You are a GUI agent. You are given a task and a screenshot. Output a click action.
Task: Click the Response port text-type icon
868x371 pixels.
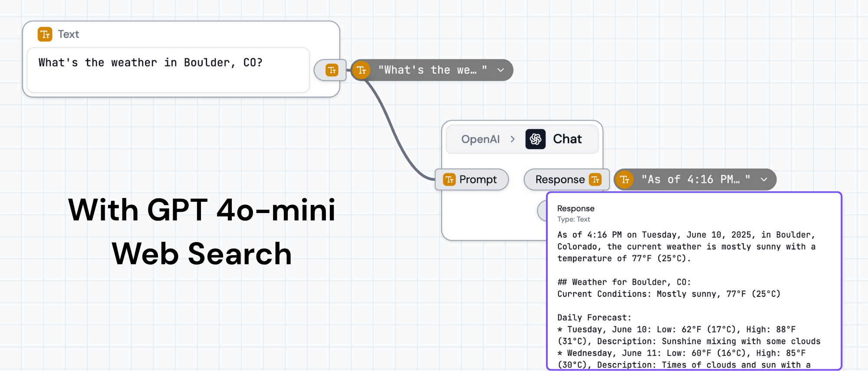pyautogui.click(x=595, y=180)
